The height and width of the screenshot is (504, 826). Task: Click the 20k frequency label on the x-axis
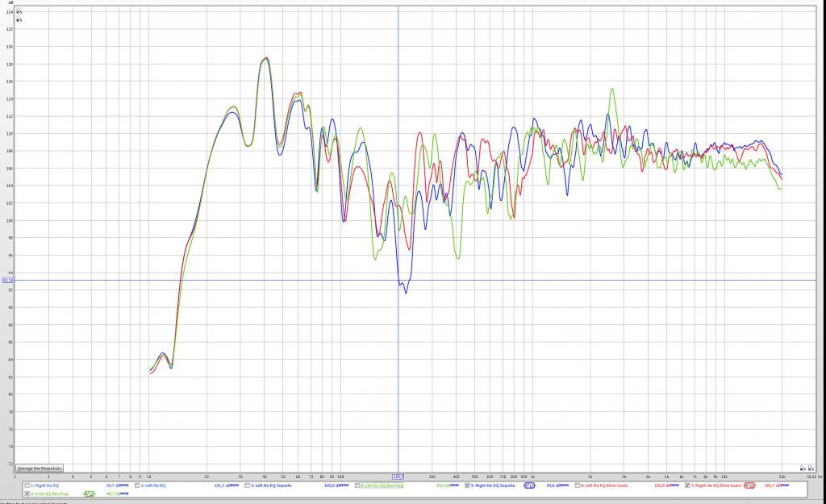pyautogui.click(x=782, y=477)
